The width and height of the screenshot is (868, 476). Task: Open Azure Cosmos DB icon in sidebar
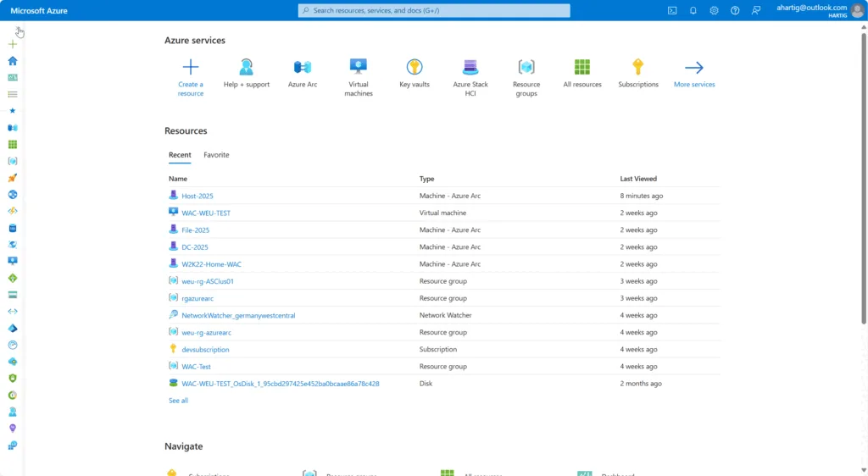click(x=12, y=245)
